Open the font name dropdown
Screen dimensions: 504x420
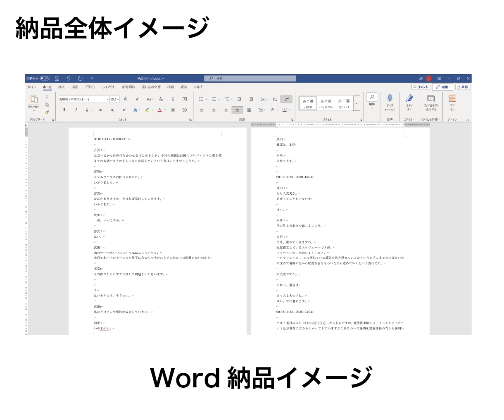[107, 99]
